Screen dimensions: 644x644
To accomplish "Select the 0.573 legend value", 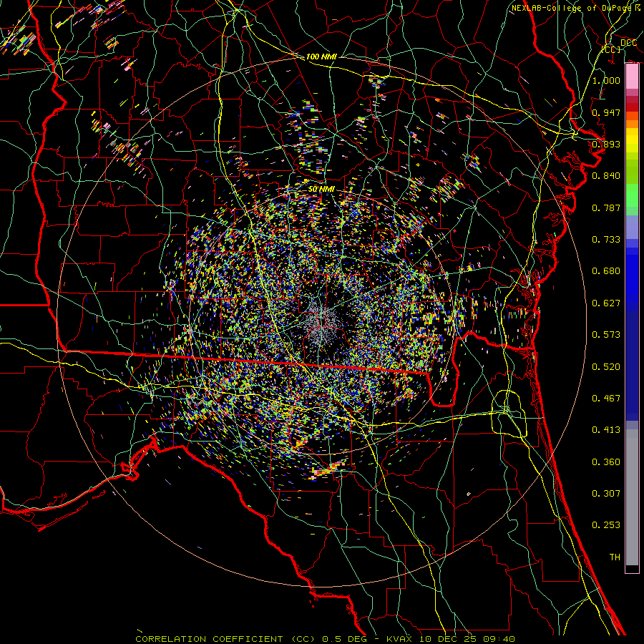I will (606, 335).
